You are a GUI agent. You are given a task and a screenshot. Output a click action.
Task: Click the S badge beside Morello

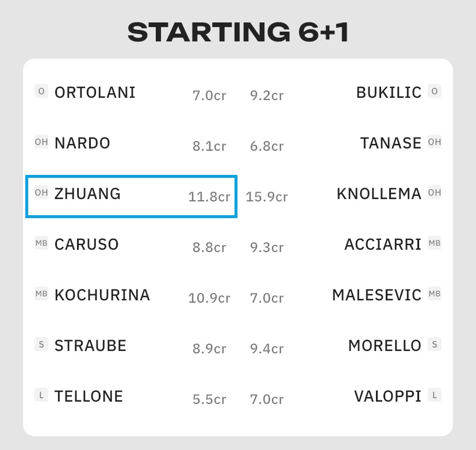435,345
